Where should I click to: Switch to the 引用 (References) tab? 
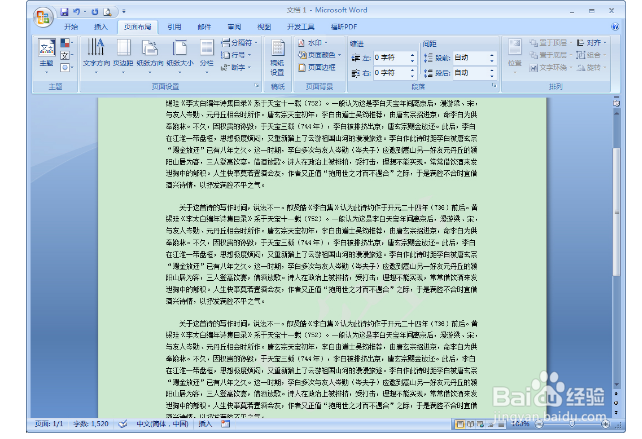point(174,27)
